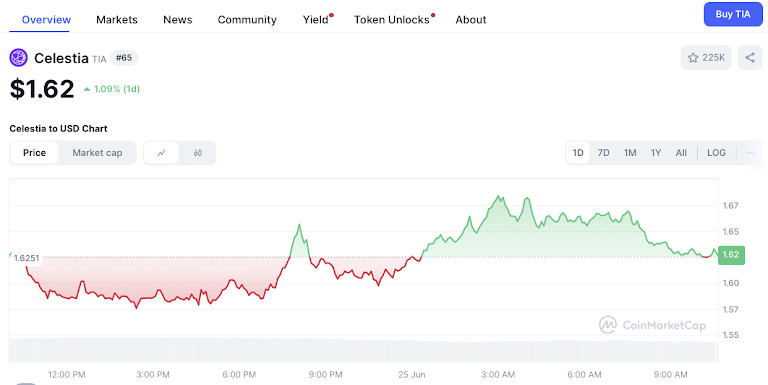
Task: Click the 1.55 y-axis label
Action: click(x=730, y=336)
